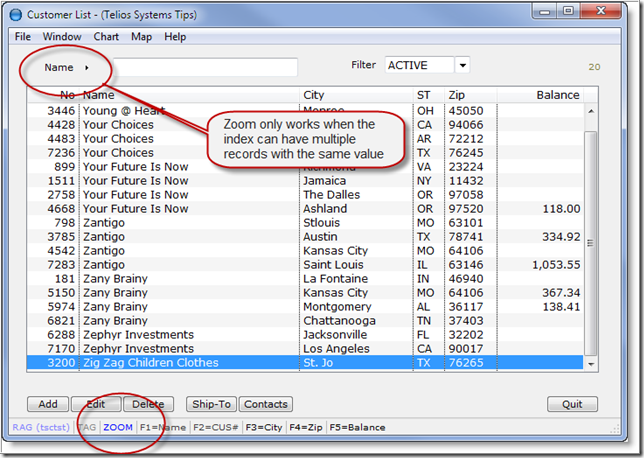Click the Contacts button
This screenshot has width=644, height=458.
[265, 405]
